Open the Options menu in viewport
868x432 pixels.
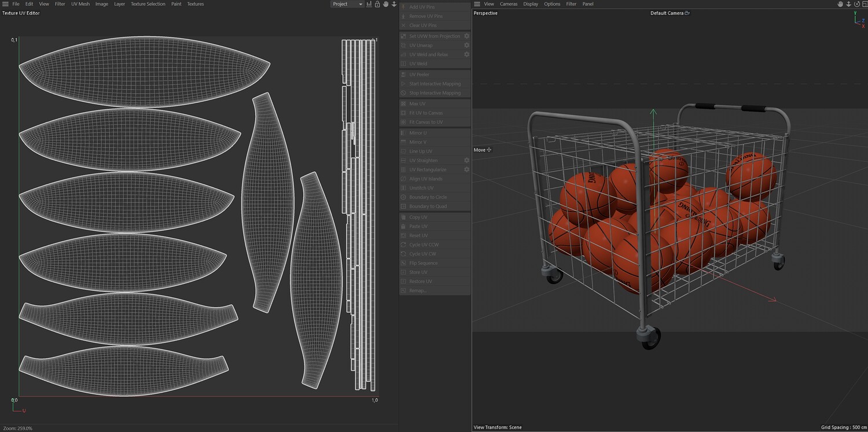pos(552,4)
